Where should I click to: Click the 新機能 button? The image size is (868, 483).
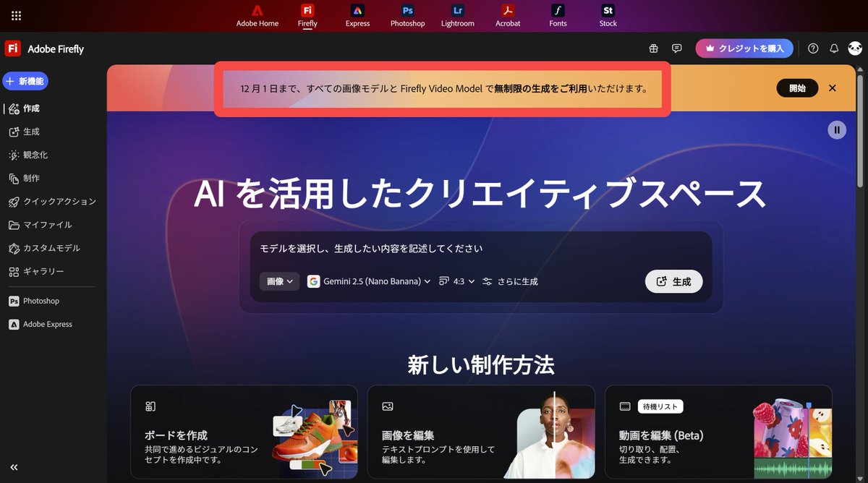(x=25, y=82)
